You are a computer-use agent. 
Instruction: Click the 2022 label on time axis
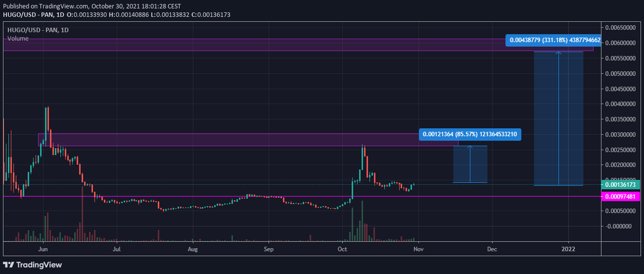coord(568,249)
